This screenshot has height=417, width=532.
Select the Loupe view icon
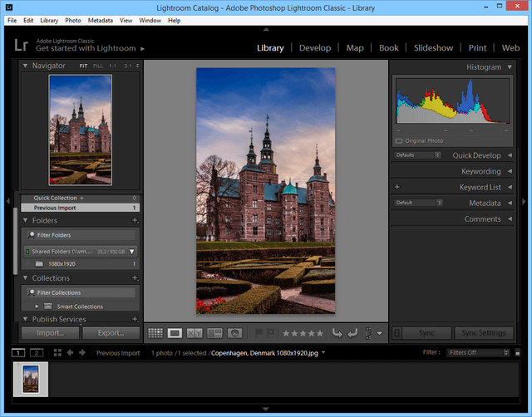175,333
